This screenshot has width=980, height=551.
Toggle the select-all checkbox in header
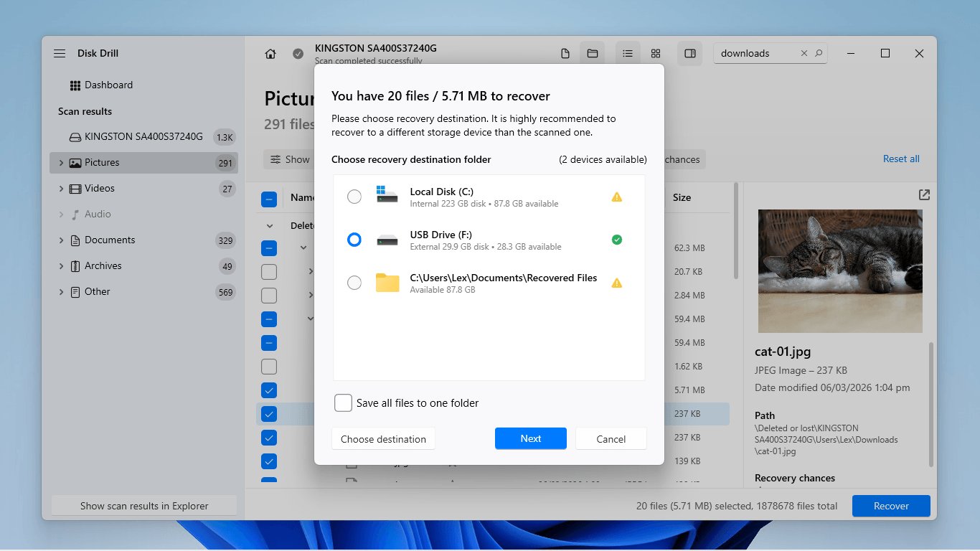click(x=269, y=199)
